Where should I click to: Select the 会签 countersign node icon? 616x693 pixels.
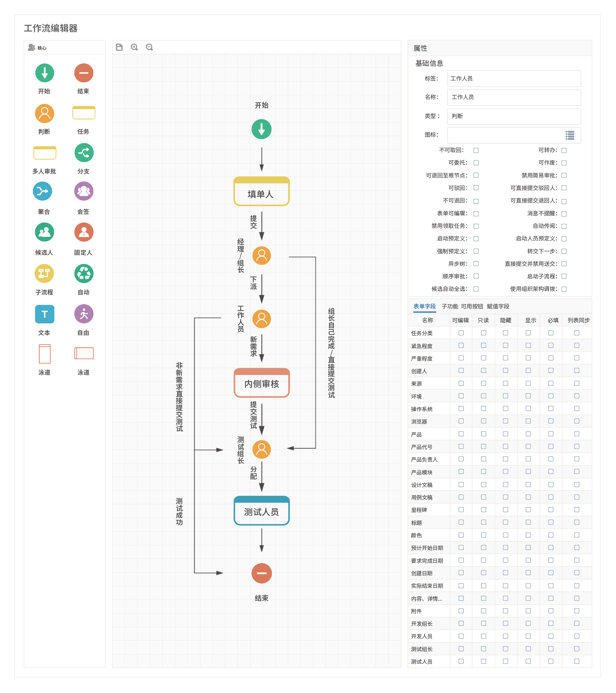click(x=84, y=191)
